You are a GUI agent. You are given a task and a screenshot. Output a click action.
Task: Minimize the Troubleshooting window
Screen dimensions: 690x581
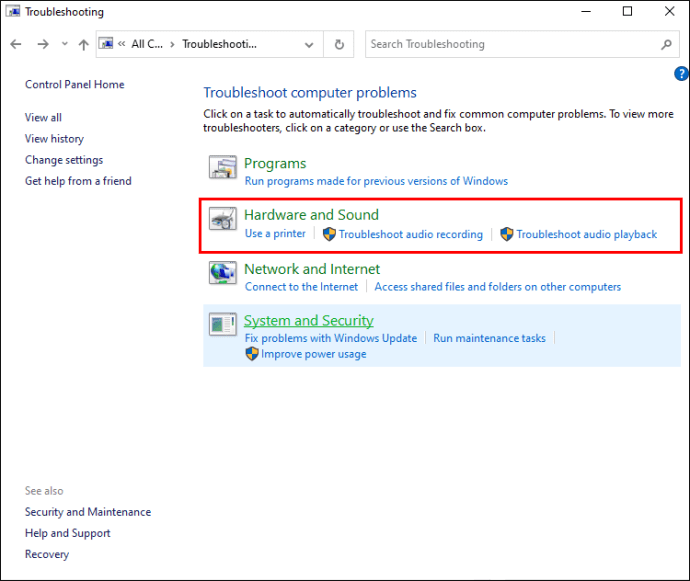coord(586,11)
